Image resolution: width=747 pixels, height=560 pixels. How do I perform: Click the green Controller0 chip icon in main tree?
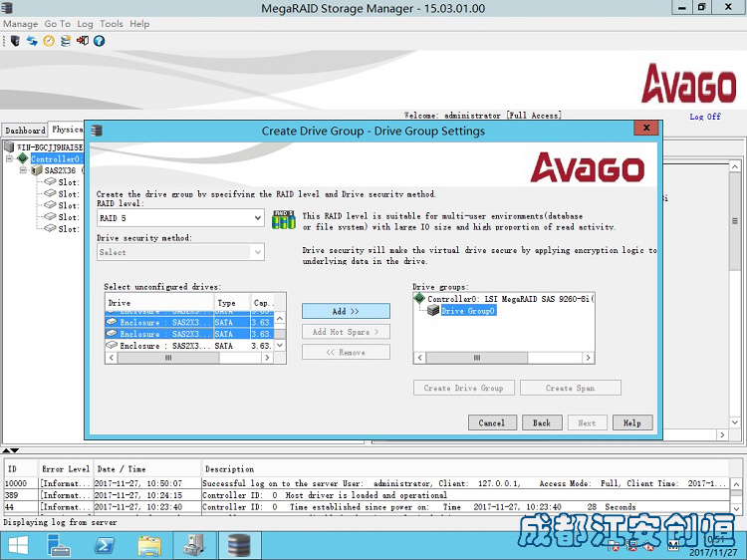(x=22, y=158)
